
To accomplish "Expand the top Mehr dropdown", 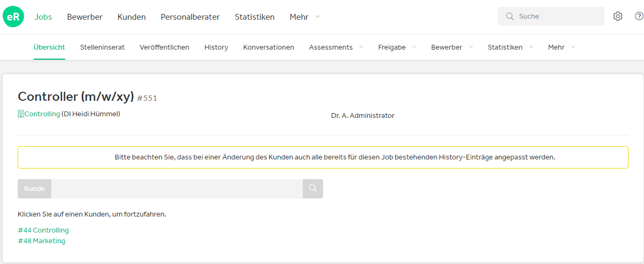I will 305,17.
